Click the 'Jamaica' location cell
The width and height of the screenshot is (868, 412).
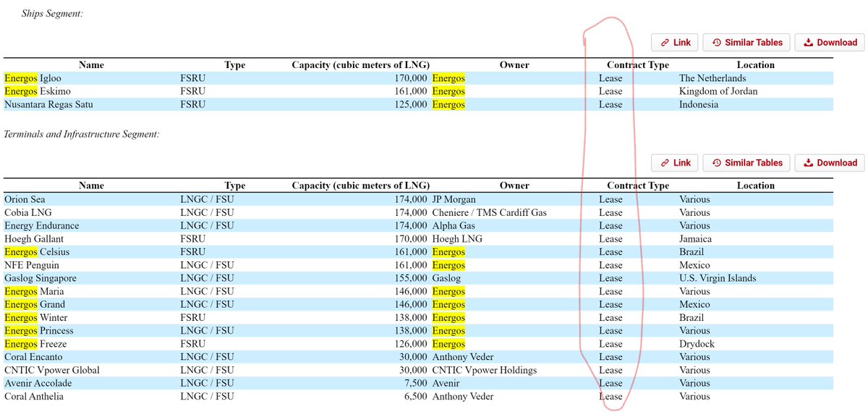point(695,238)
